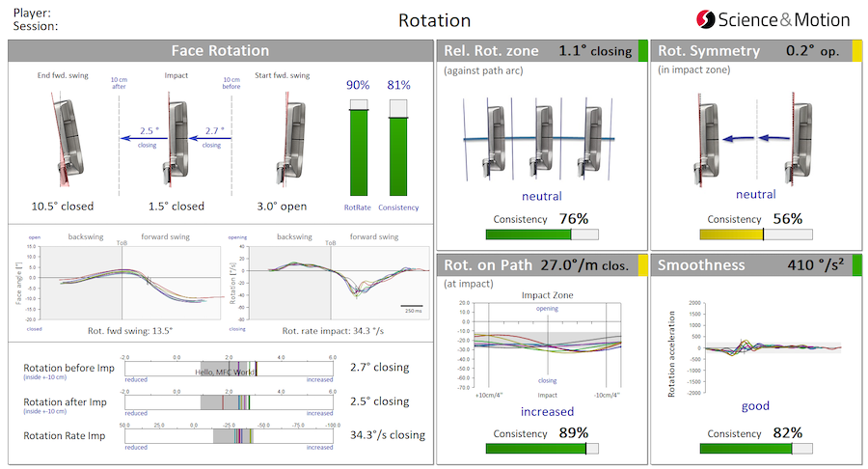Click the yellow status indicator beside Rot. Symmetry

[x=857, y=51]
